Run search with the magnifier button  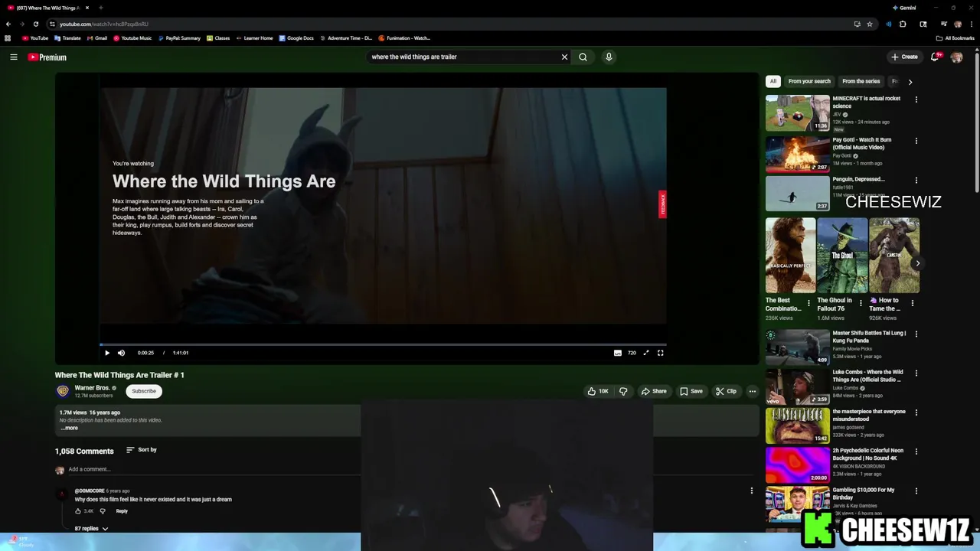[583, 57]
